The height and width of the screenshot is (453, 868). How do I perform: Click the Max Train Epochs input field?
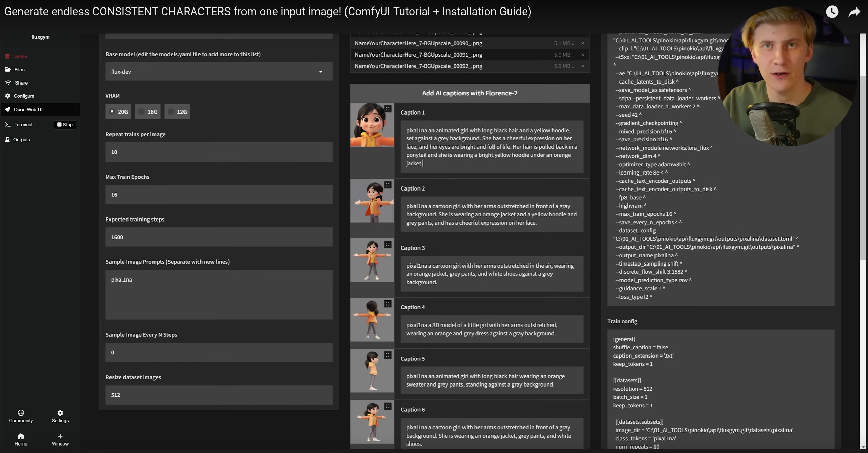[x=219, y=194]
